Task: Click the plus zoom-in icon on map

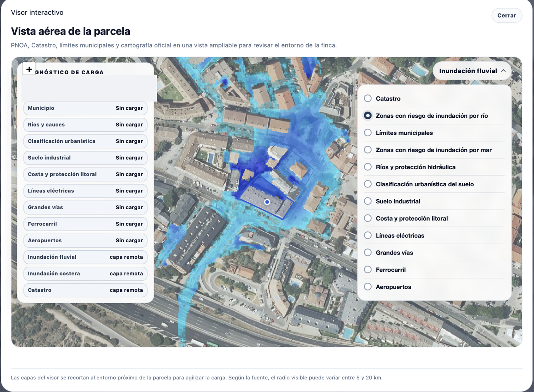Action: tap(29, 69)
